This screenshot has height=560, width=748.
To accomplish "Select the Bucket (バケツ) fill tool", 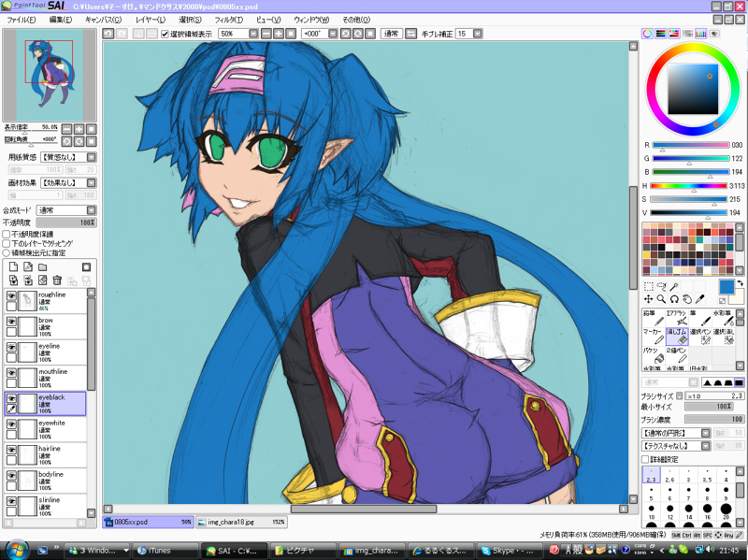I will (x=653, y=355).
